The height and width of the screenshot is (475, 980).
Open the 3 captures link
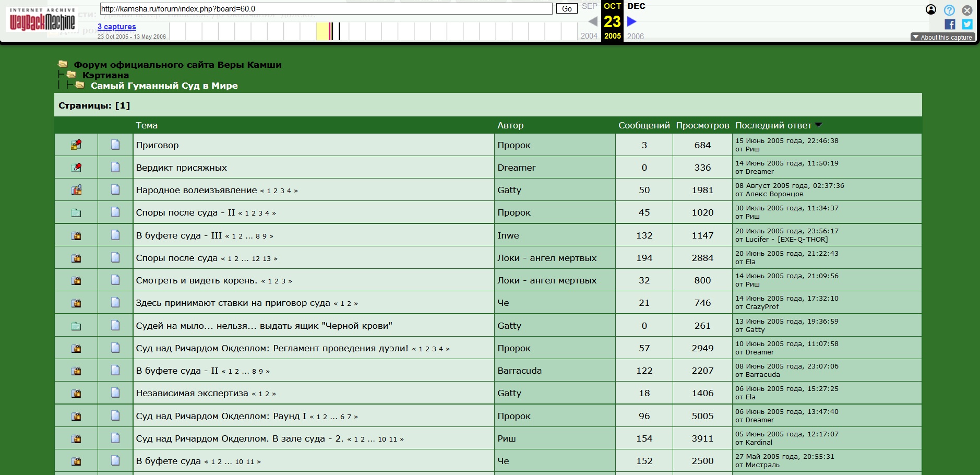pos(116,27)
